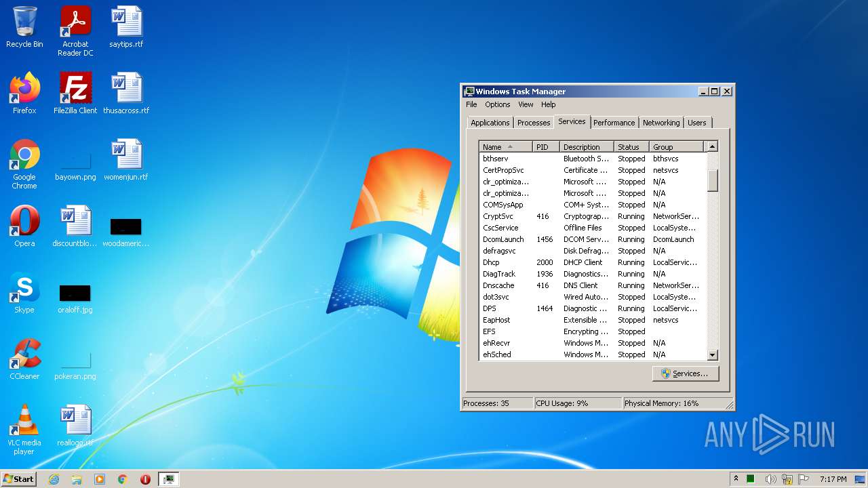Screen dimensions: 868x488
Task: Select the CertPropSvc service row
Action: (x=593, y=170)
